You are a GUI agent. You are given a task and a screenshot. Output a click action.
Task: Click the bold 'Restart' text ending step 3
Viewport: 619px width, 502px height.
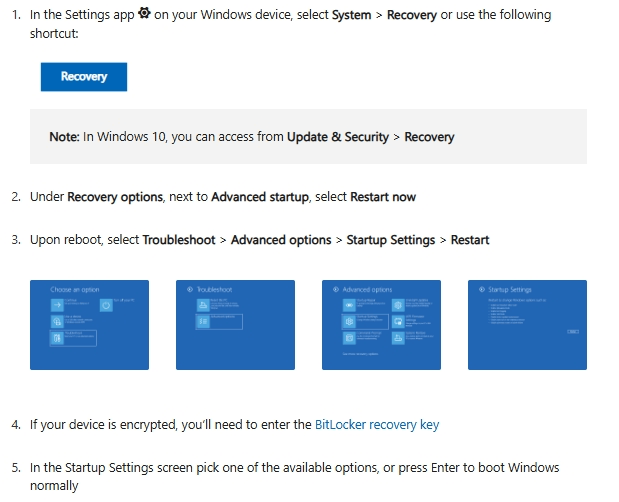470,240
